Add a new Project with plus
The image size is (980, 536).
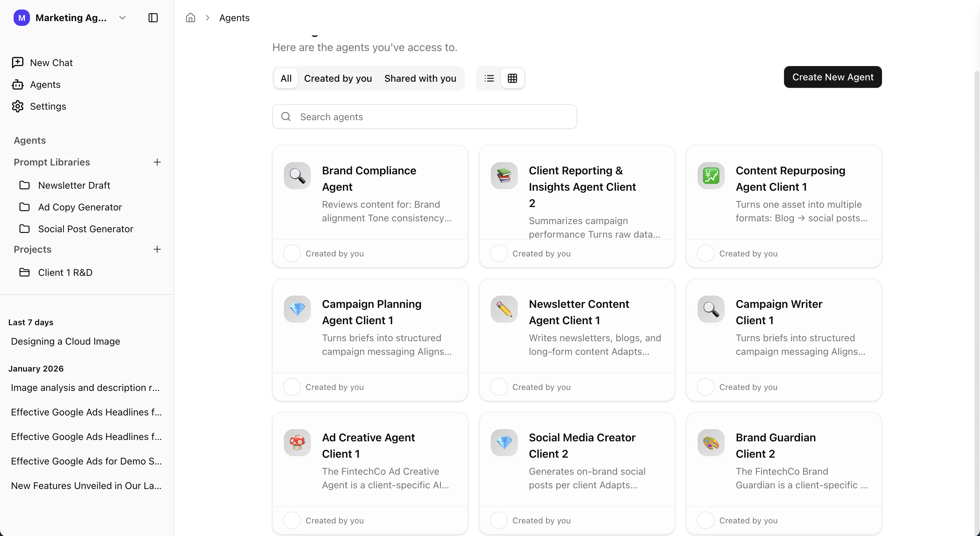157,249
